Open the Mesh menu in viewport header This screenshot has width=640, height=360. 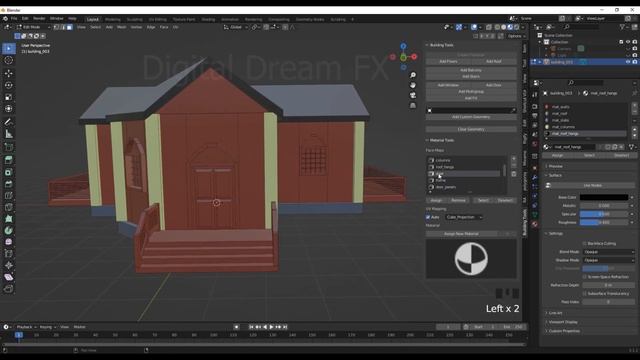[122, 27]
